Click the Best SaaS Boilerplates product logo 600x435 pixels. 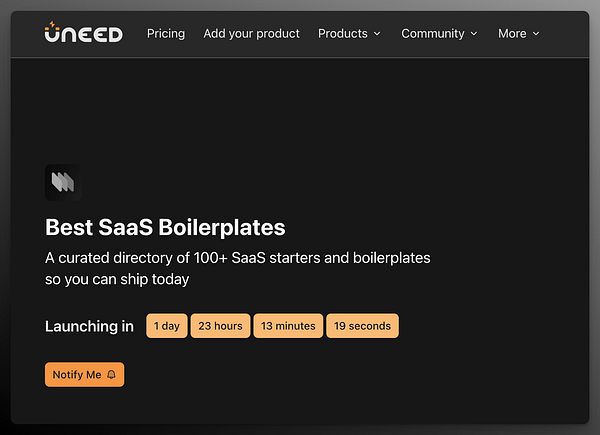[x=62, y=181]
